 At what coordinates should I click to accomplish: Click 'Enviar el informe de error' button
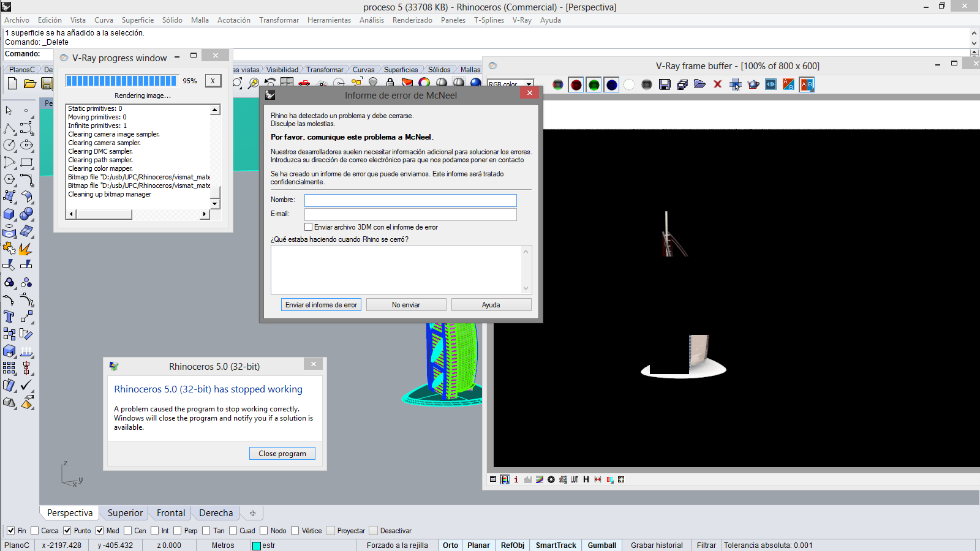point(321,305)
